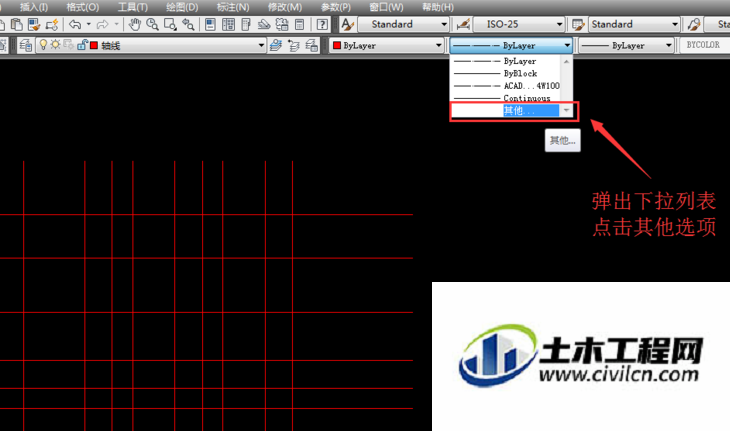Click the red layer color swatch for 轴线
The image size is (730, 431).
pos(94,45)
